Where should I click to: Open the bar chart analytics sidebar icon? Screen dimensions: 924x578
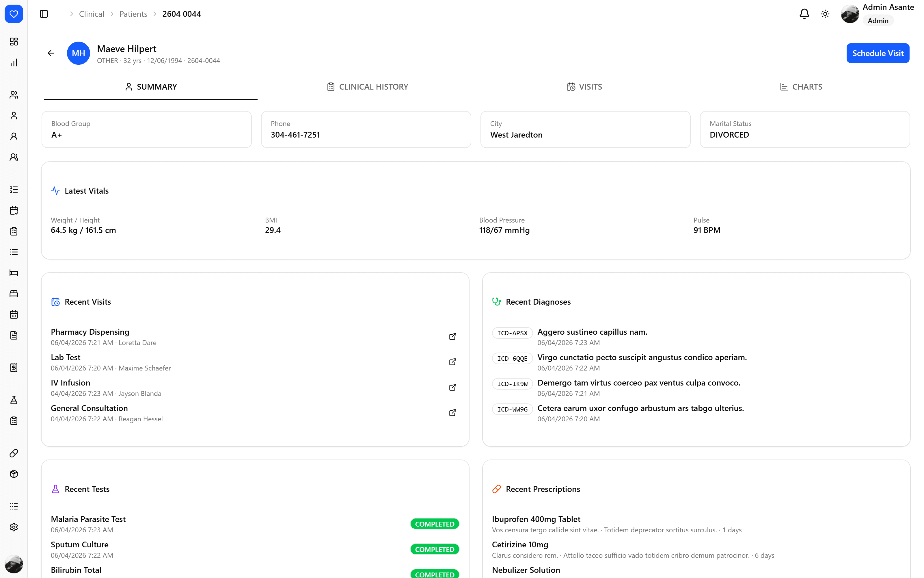point(14,63)
